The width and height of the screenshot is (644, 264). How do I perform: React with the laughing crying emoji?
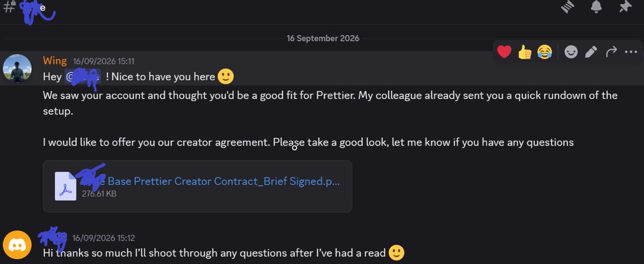point(544,52)
